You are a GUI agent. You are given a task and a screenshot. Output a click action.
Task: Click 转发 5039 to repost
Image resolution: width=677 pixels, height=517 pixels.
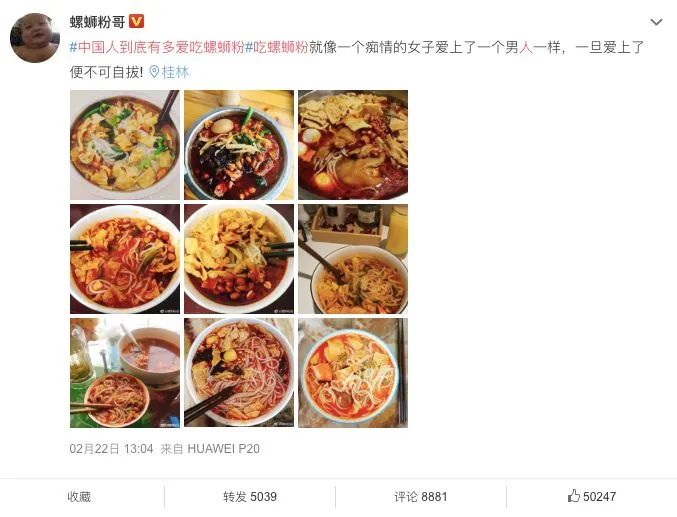250,497
